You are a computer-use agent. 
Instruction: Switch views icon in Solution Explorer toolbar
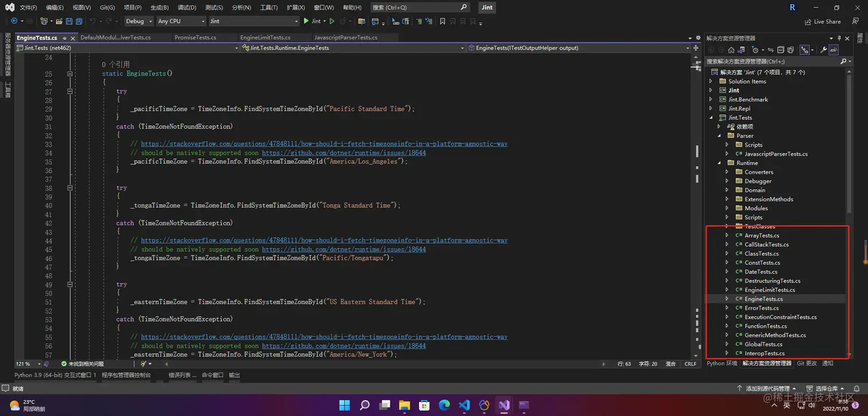click(x=741, y=50)
